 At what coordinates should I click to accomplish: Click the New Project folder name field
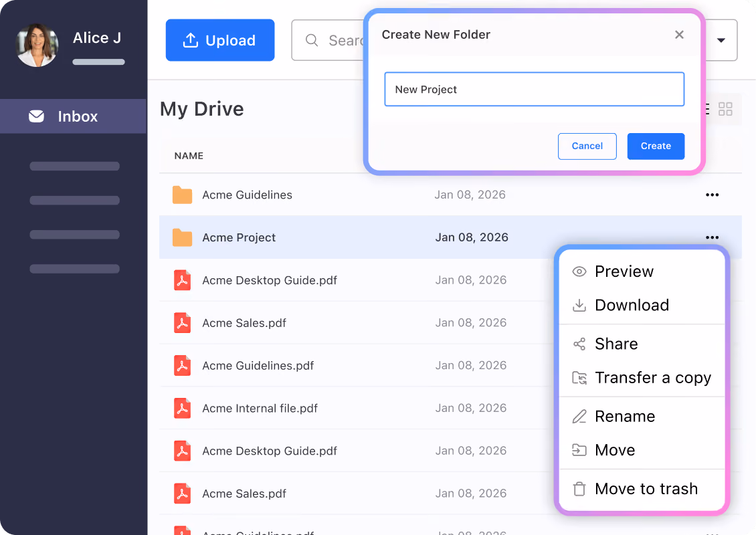[534, 89]
